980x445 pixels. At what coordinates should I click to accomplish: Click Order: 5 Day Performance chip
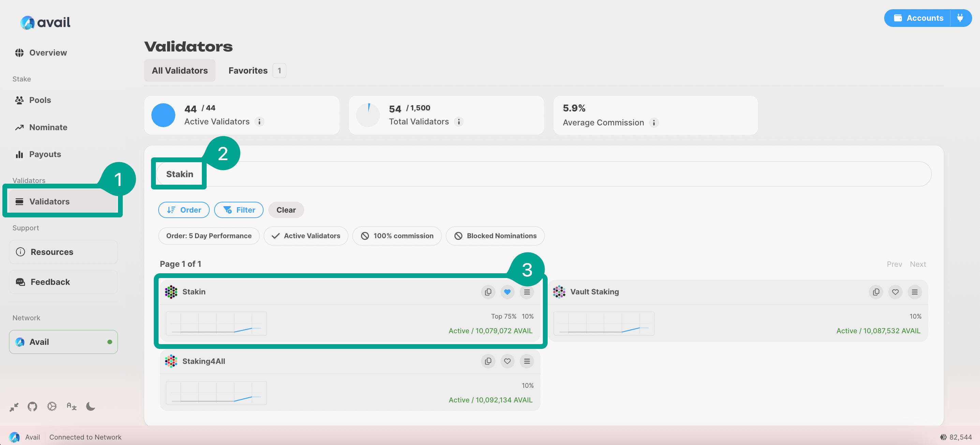point(209,236)
